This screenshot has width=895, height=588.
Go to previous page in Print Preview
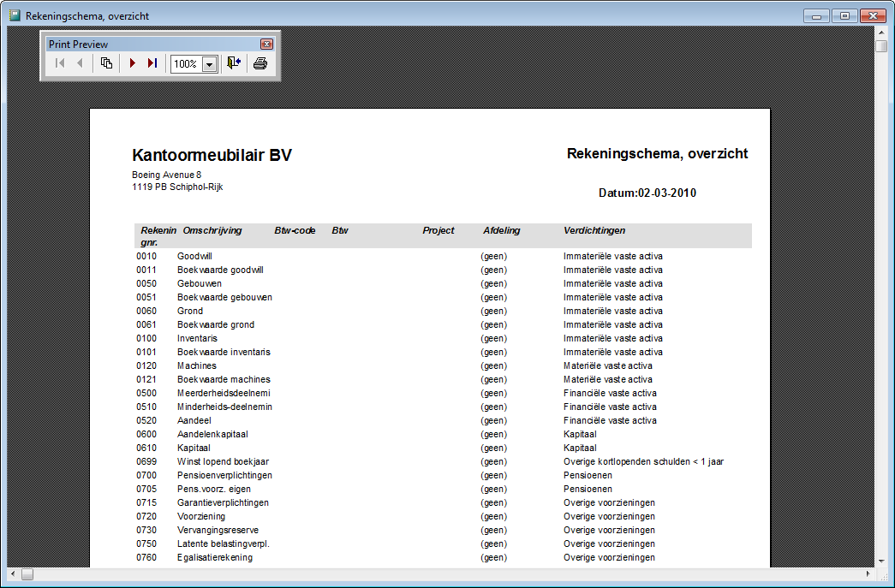(x=80, y=63)
